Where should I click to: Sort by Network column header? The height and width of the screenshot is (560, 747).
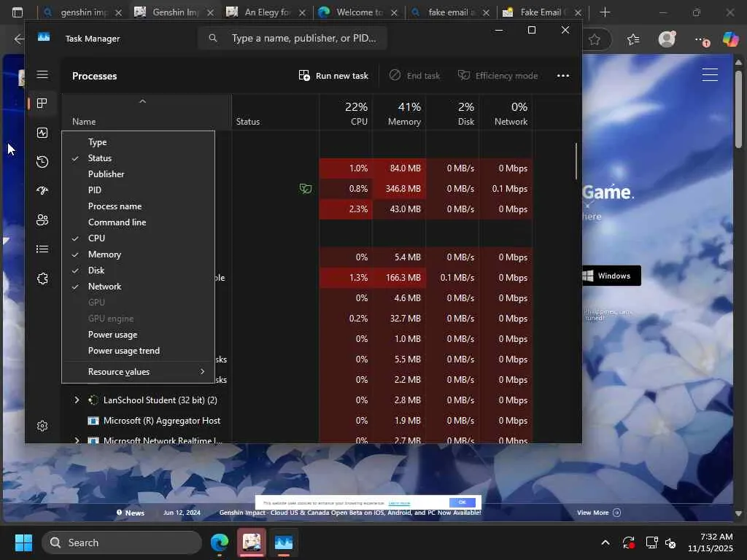(x=506, y=113)
